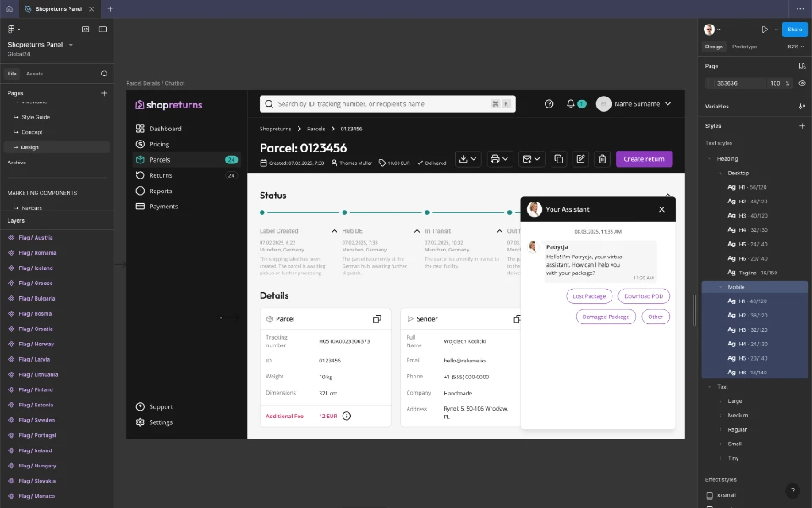This screenshot has width=812, height=508.
Task: Select the H1 - 56/120 desktop text style
Action: pyautogui.click(x=754, y=187)
